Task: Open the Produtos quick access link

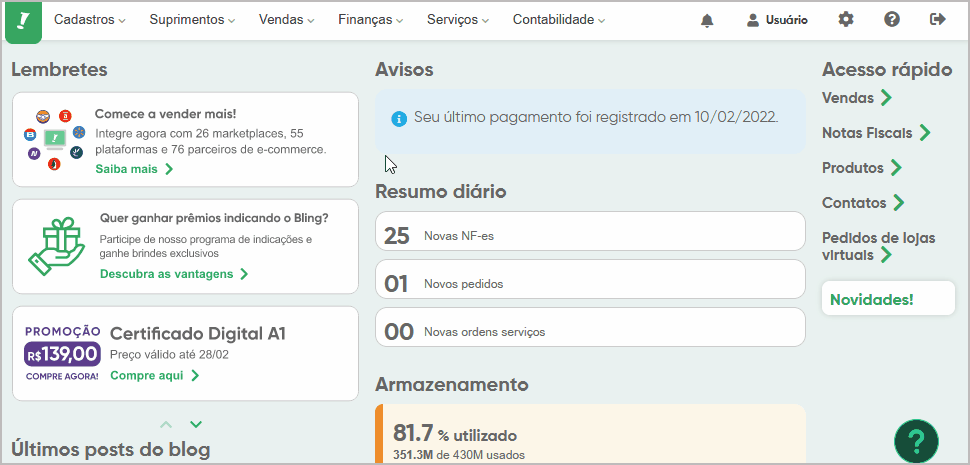Action: pyautogui.click(x=862, y=168)
